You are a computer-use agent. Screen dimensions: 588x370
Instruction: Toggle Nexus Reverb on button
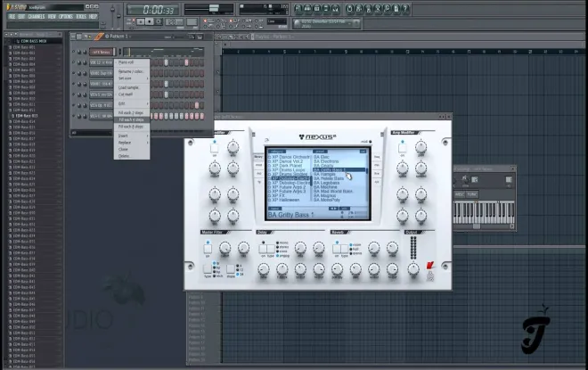click(337, 249)
